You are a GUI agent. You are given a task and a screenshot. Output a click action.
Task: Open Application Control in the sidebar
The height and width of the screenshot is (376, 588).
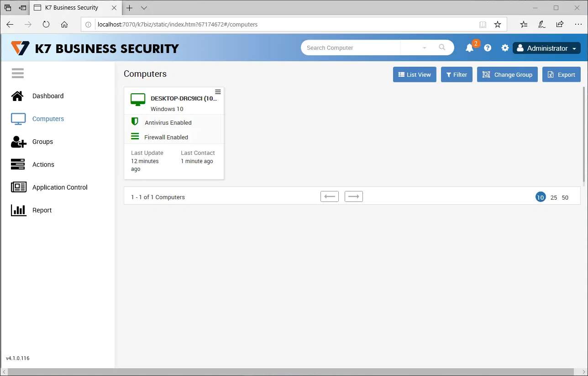pos(60,187)
